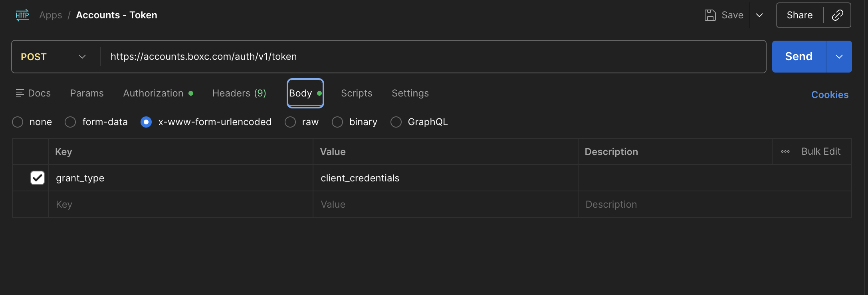Select the none body type
The image size is (868, 295).
(x=18, y=122)
